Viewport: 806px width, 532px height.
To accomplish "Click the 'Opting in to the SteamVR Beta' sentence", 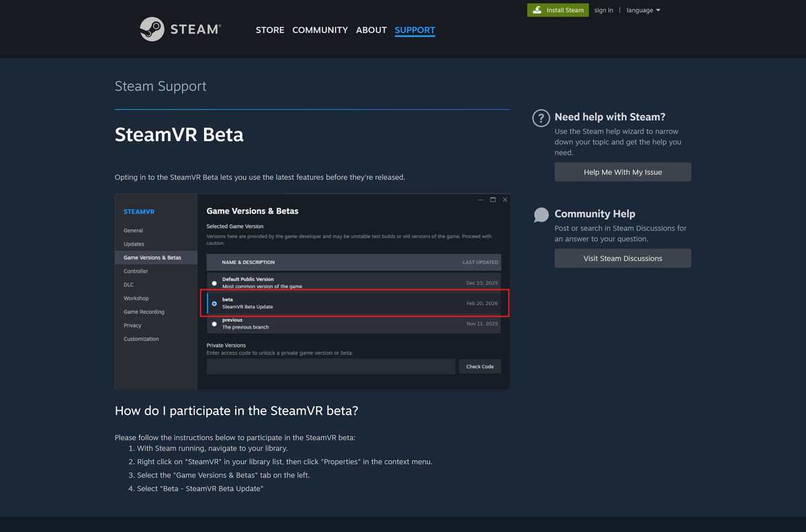I will click(x=260, y=177).
